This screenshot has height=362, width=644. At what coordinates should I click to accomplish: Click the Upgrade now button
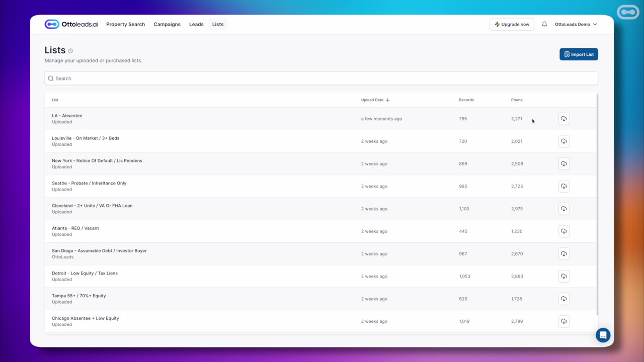pyautogui.click(x=512, y=24)
